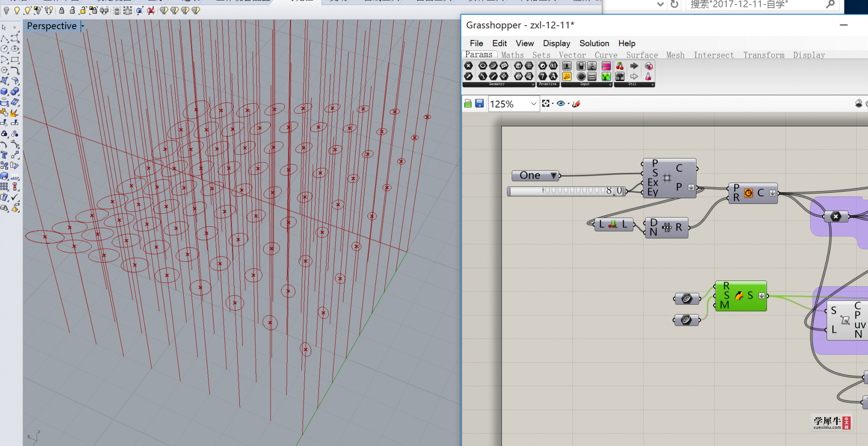Click the Perspective viewport label
The image size is (868, 446).
(x=52, y=26)
